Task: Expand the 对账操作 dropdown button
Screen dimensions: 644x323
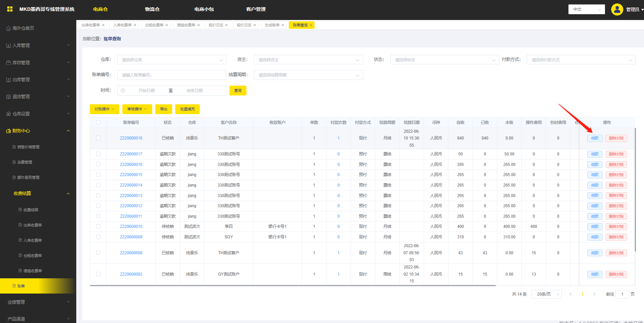Action: pyautogui.click(x=104, y=109)
